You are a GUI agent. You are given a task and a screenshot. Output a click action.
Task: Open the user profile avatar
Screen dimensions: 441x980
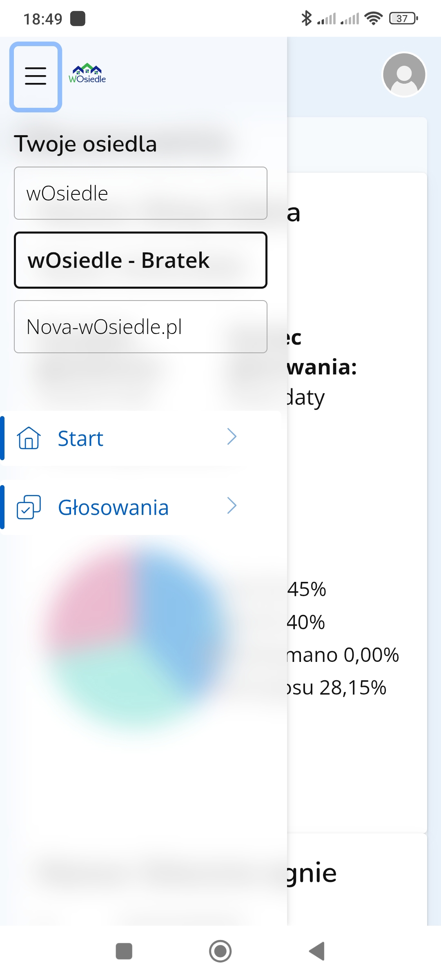(x=403, y=74)
